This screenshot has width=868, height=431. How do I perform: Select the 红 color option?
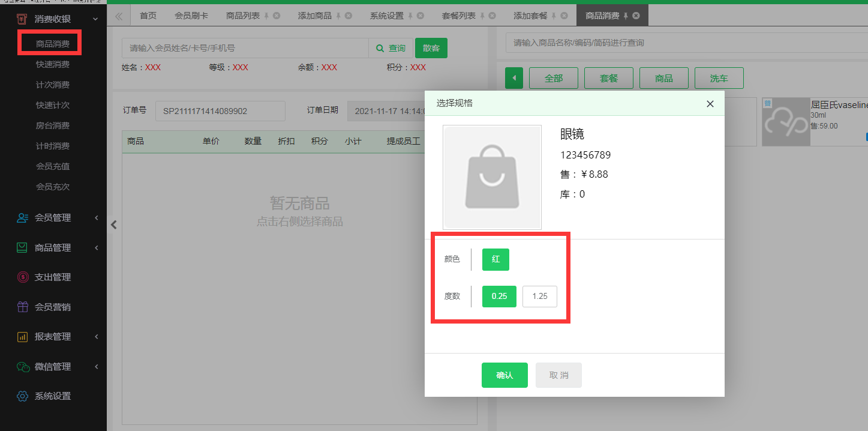click(495, 259)
